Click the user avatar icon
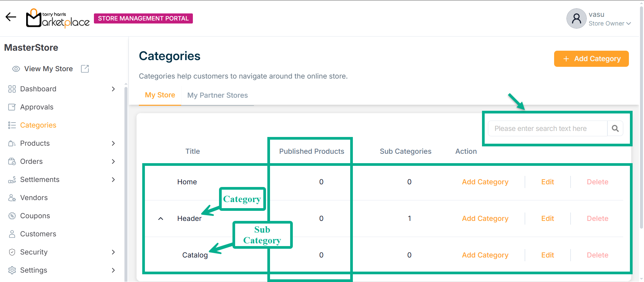 pos(576,18)
